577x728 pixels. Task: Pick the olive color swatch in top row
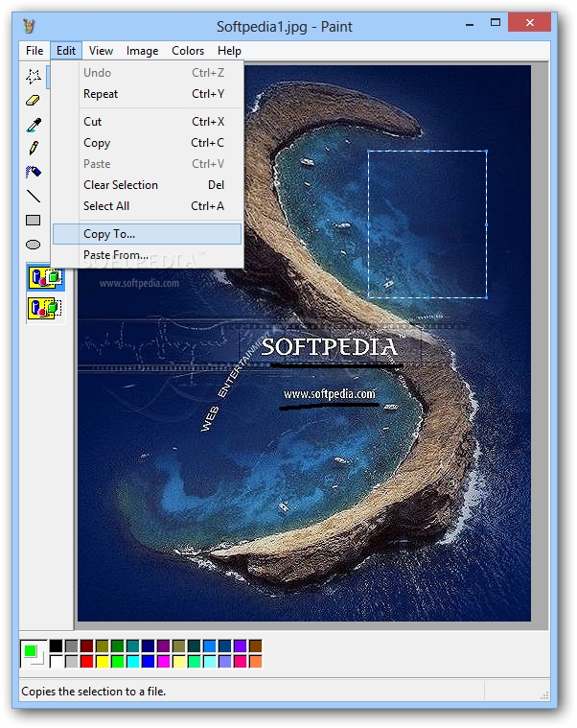[x=102, y=646]
